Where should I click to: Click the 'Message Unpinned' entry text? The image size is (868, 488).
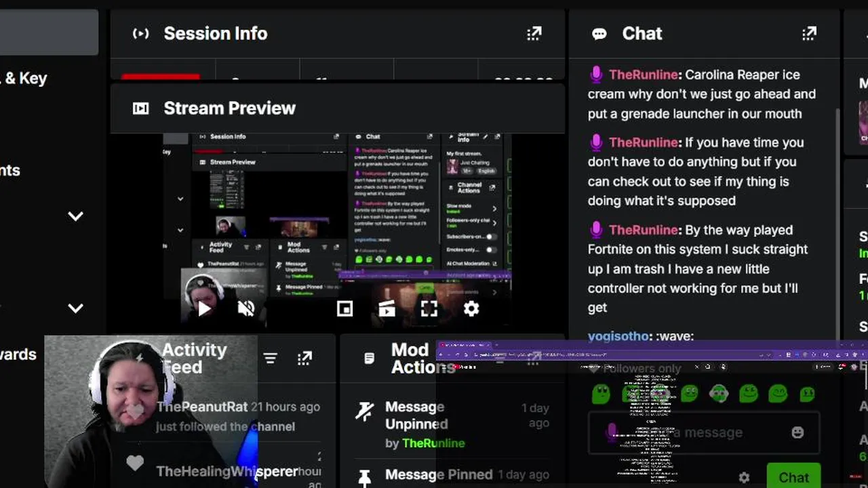pyautogui.click(x=416, y=415)
